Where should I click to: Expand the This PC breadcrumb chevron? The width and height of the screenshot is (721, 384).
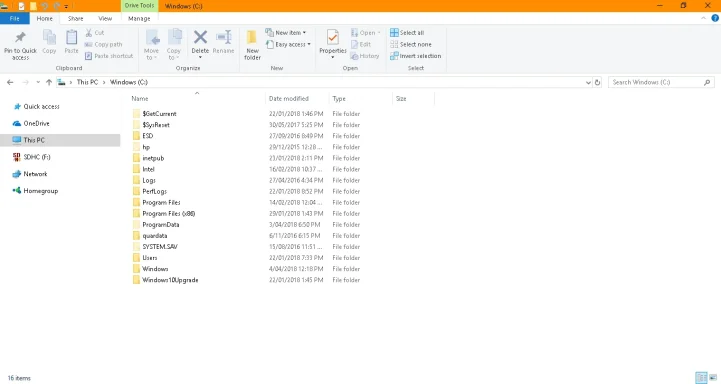(x=104, y=82)
